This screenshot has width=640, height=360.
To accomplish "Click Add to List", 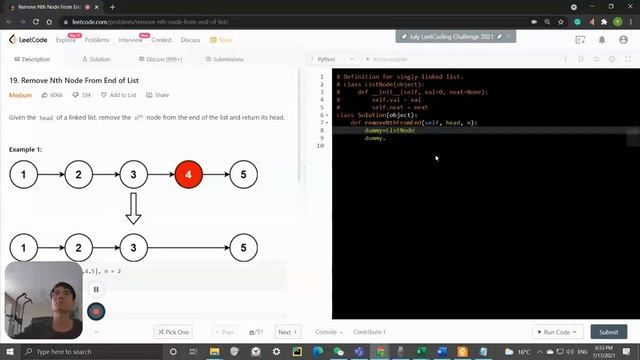I will (119, 95).
